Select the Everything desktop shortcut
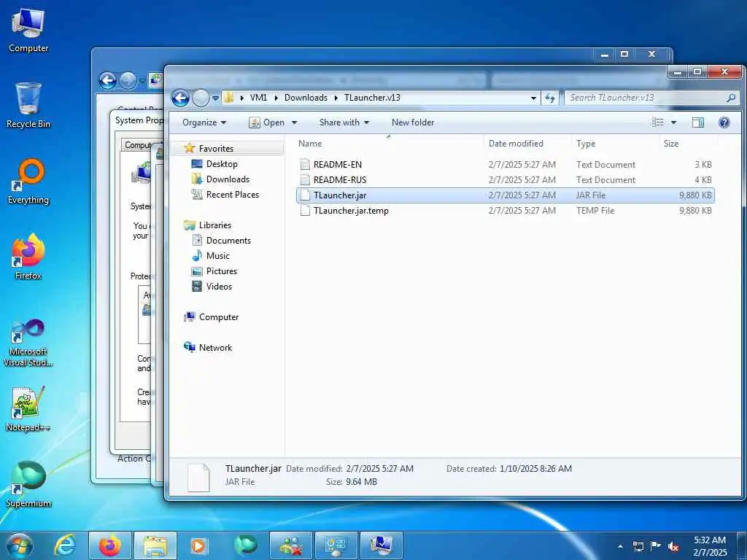The image size is (747, 560). [x=28, y=182]
